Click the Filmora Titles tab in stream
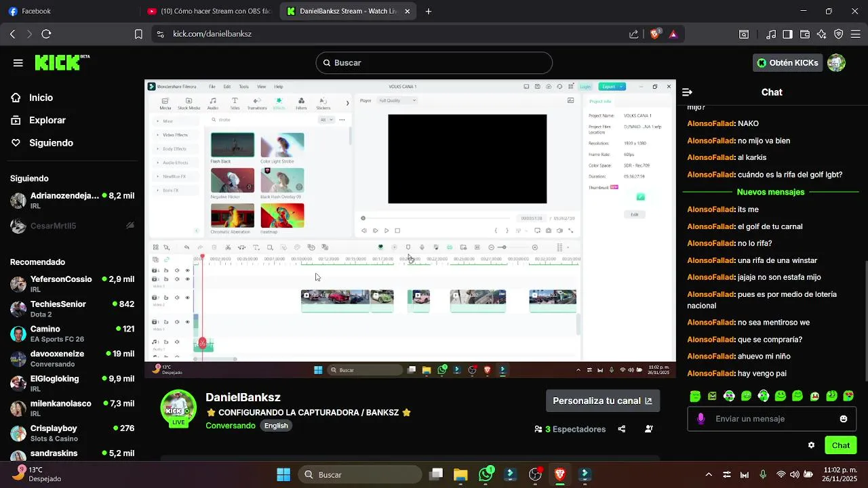 pyautogui.click(x=235, y=104)
